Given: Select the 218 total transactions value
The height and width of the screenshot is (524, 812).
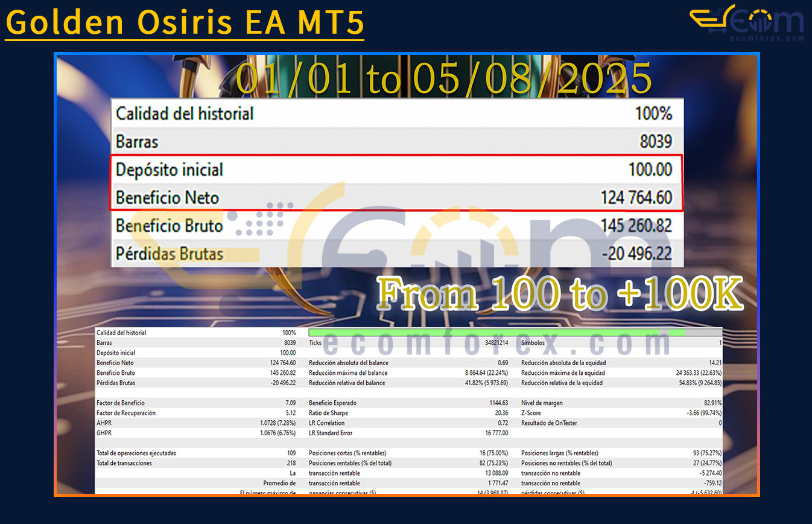Looking at the screenshot, I should pos(291,463).
